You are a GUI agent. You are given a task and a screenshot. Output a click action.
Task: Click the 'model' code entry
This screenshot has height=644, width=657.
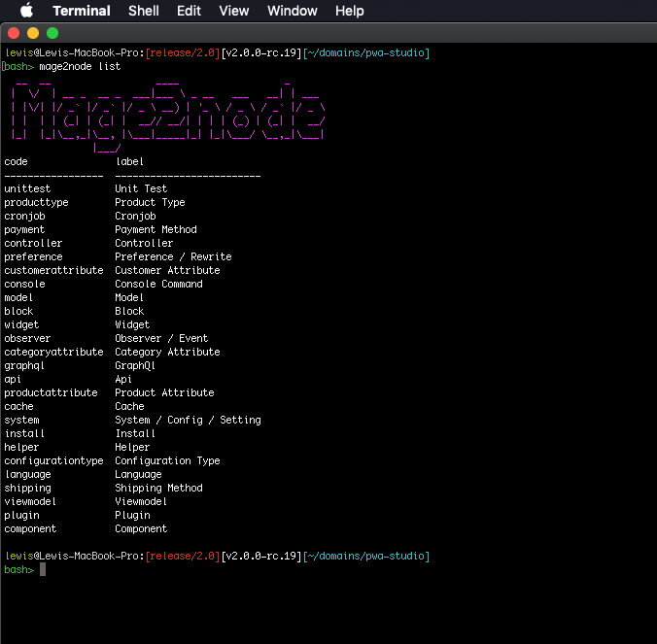[18, 297]
